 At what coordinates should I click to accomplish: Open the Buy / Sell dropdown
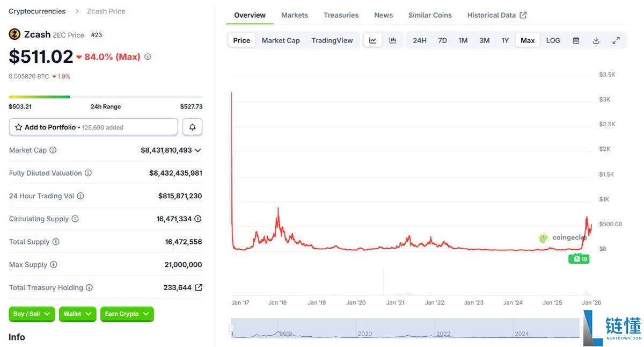(x=32, y=314)
